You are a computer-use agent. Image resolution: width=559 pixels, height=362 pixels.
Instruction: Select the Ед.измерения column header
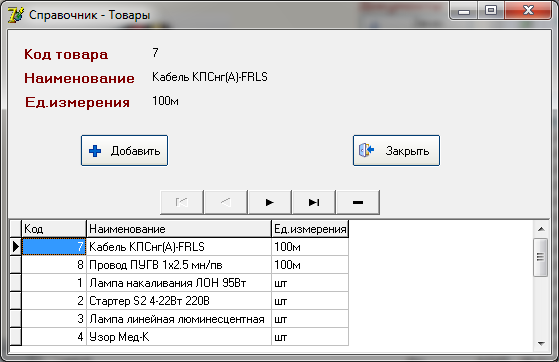click(310, 229)
